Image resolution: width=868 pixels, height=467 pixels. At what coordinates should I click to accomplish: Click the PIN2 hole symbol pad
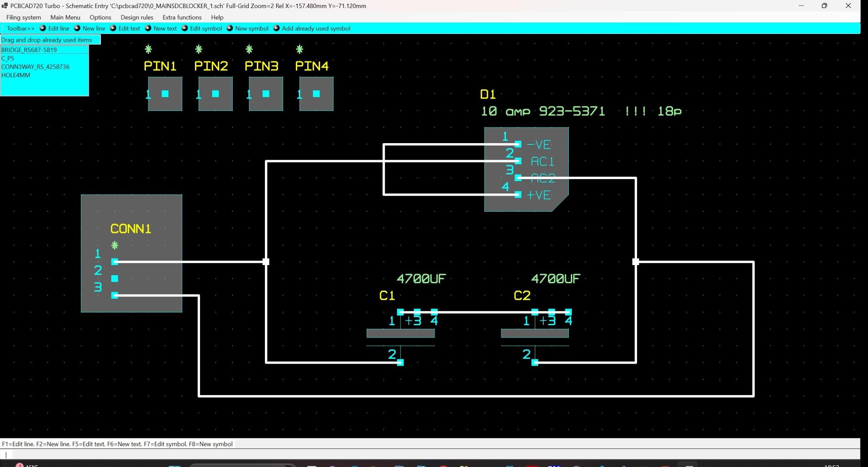(x=215, y=94)
